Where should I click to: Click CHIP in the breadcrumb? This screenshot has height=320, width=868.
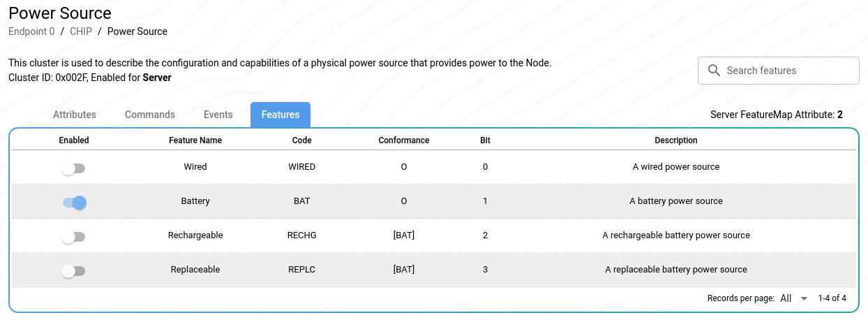point(81,31)
